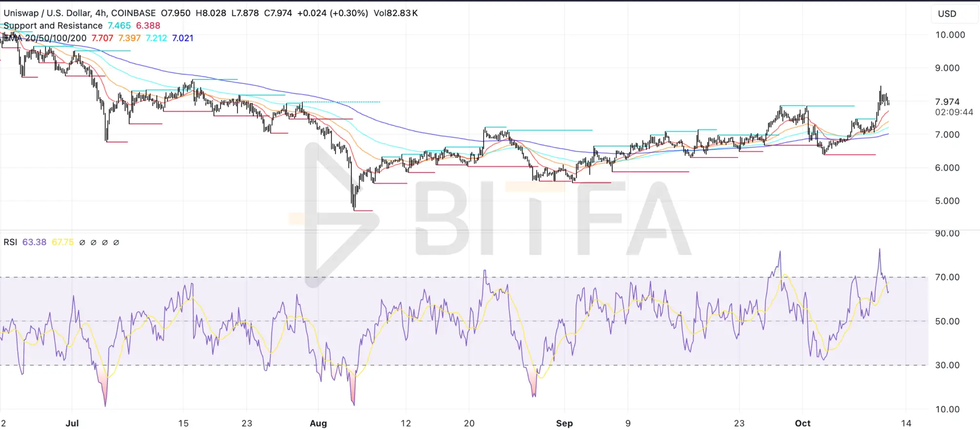The width and height of the screenshot is (980, 430).
Task: Click the 90.00 RSI axis label
Action: 947,234
